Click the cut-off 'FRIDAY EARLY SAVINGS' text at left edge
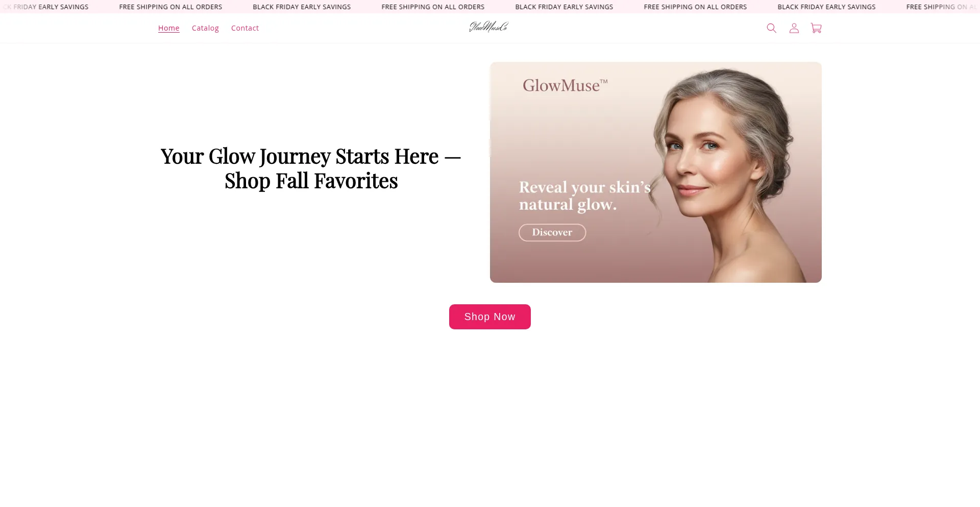Image resolution: width=980 pixels, height=507 pixels. [x=45, y=7]
